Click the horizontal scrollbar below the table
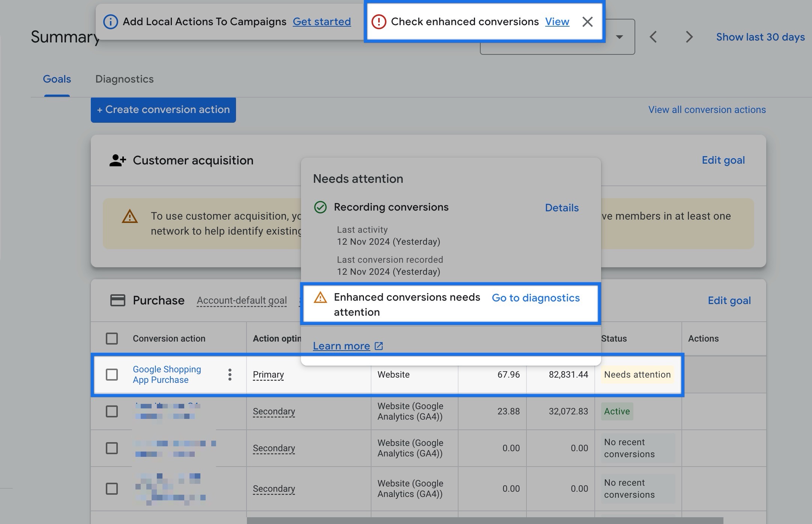Viewport: 812px width, 524px height. (x=485, y=521)
